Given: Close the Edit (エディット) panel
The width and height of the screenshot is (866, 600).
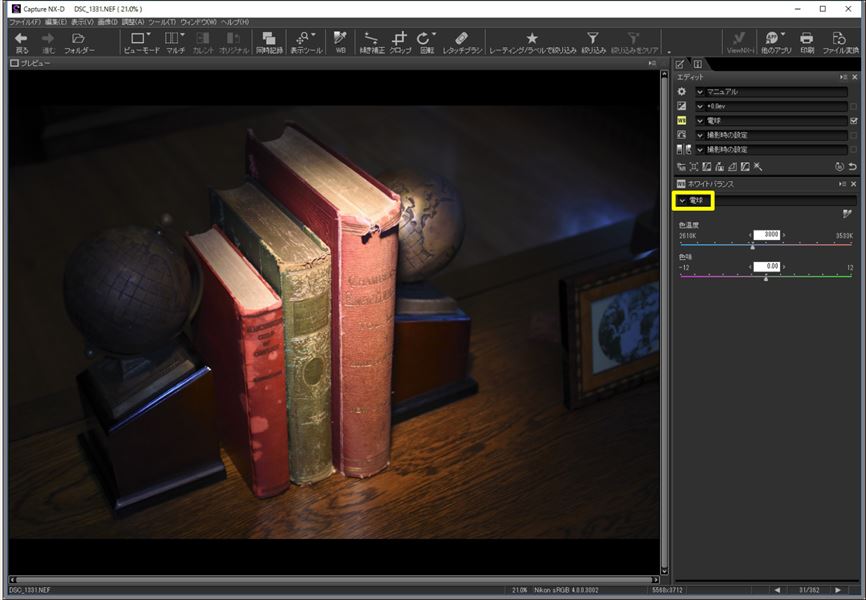Looking at the screenshot, I should coord(854,77).
